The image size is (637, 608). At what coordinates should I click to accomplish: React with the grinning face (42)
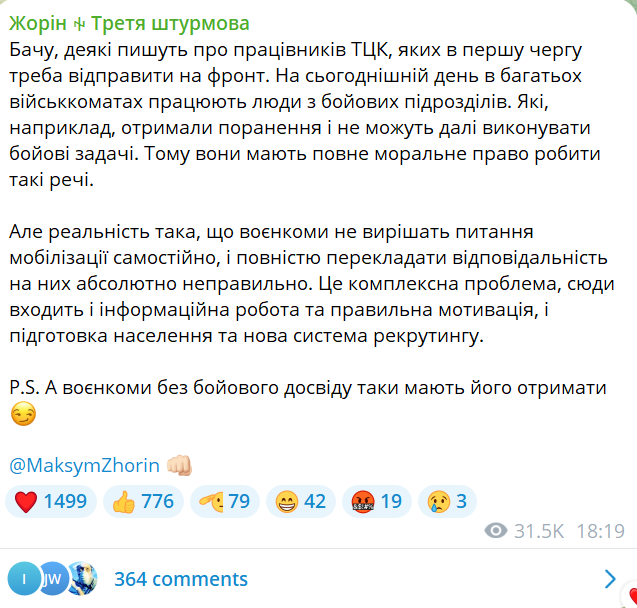(302, 501)
